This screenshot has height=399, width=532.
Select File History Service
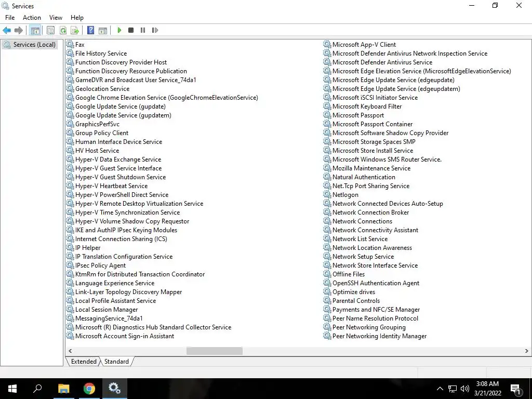point(101,54)
